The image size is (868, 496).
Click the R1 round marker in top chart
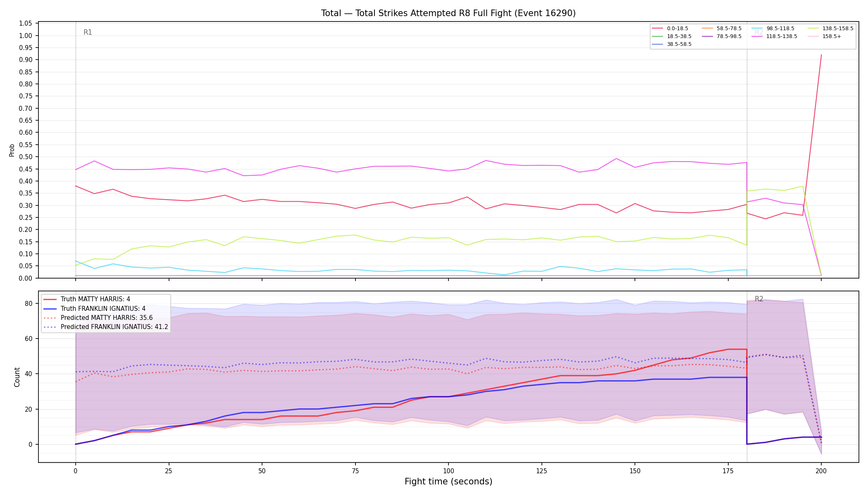click(88, 32)
